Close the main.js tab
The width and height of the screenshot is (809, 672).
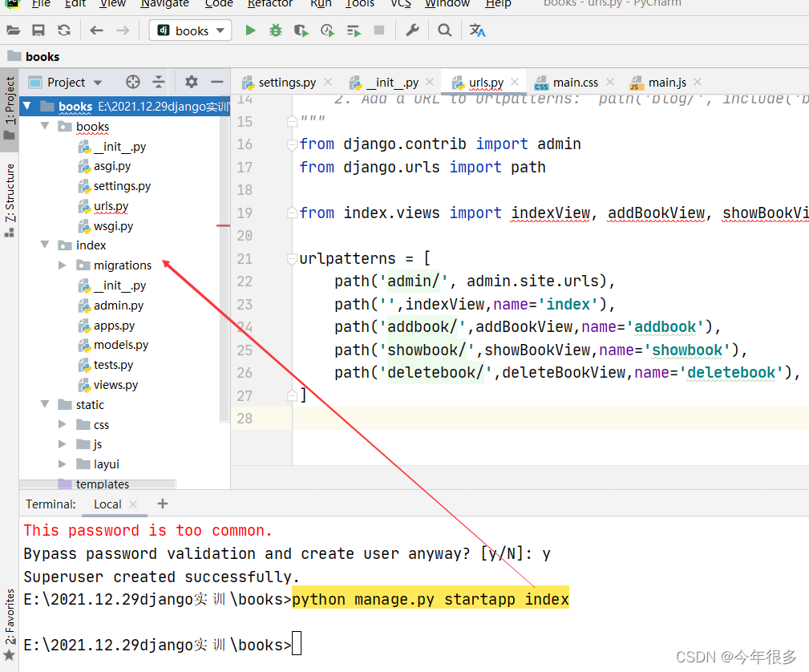tap(698, 82)
